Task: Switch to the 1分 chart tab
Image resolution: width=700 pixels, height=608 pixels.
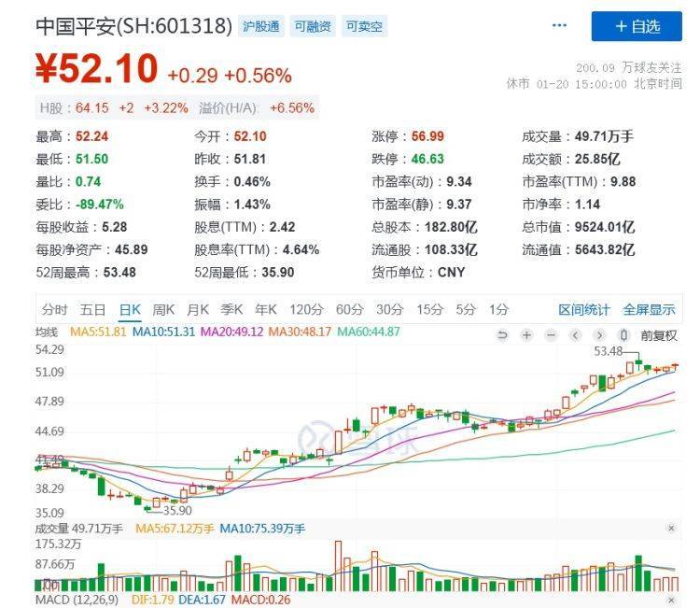Action: (498, 309)
